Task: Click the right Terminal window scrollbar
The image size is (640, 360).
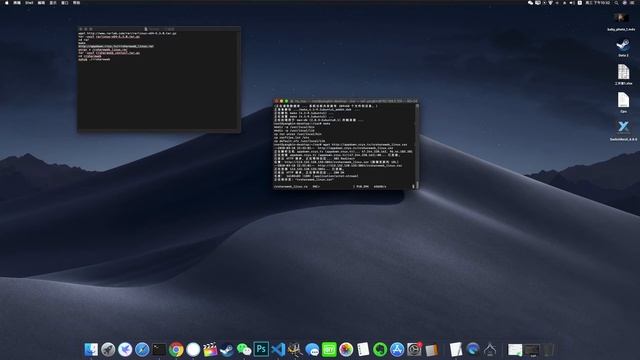Action: (417, 146)
